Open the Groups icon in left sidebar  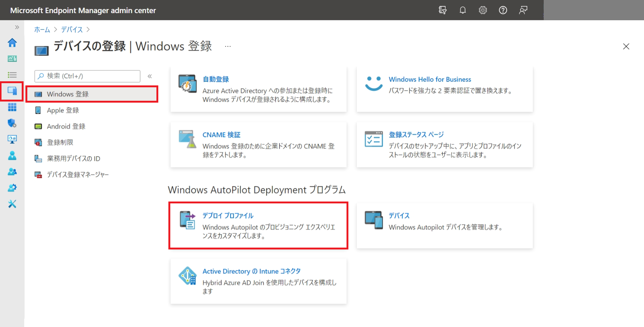pos(12,172)
